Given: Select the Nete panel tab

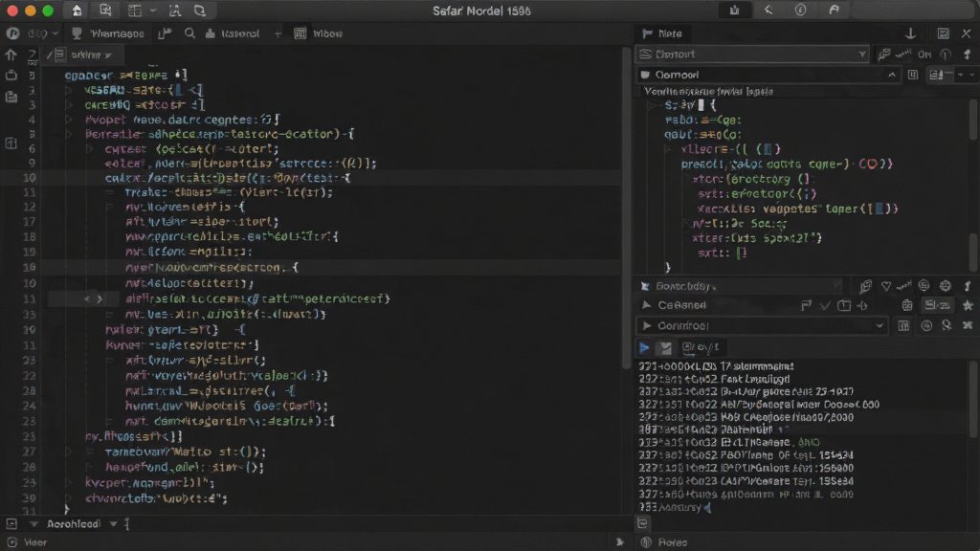Looking at the screenshot, I should click(x=662, y=33).
